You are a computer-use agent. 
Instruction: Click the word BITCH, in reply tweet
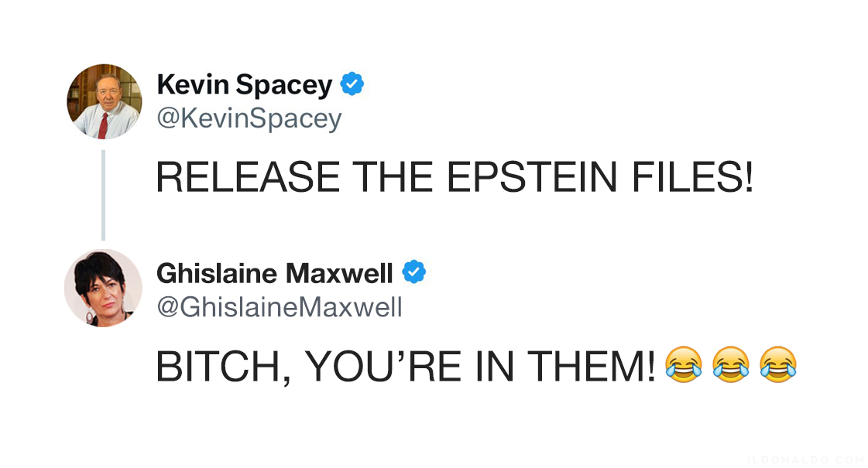pyautogui.click(x=224, y=366)
